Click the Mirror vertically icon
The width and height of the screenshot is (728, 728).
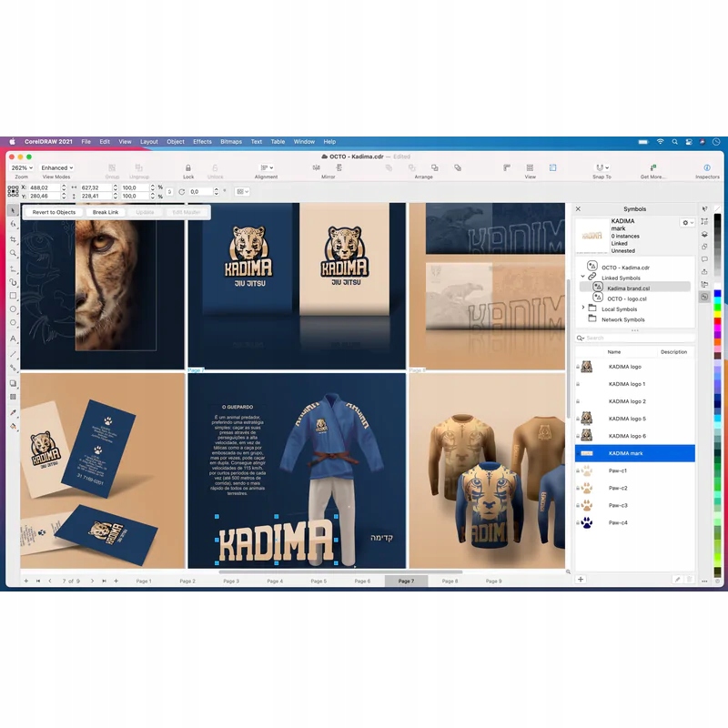click(339, 167)
